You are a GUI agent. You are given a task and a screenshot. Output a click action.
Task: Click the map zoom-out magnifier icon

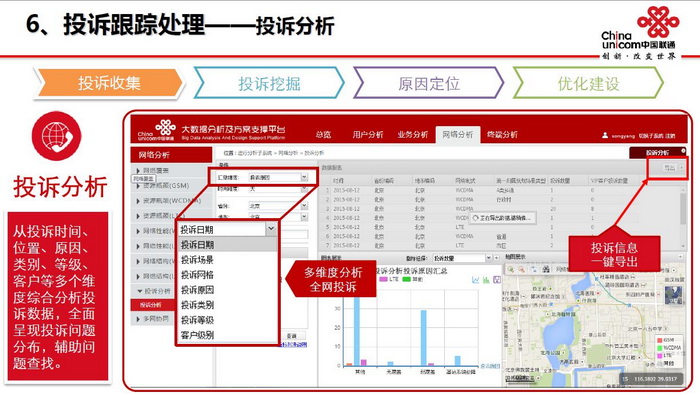521,270
